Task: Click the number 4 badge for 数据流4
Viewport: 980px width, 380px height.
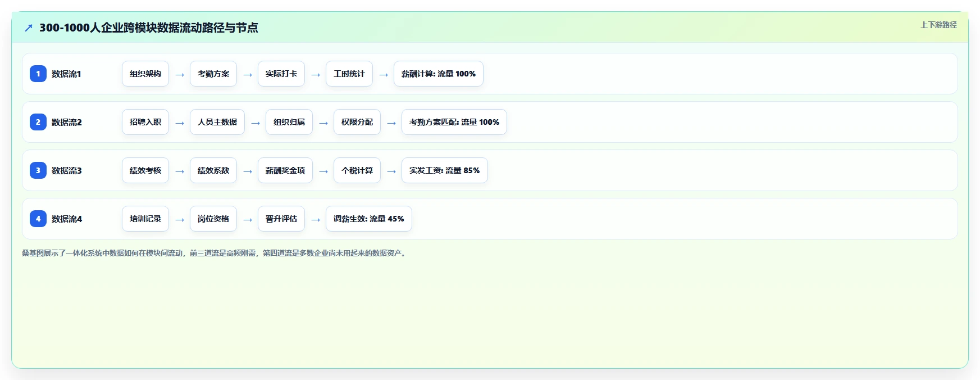Action: 38,219
